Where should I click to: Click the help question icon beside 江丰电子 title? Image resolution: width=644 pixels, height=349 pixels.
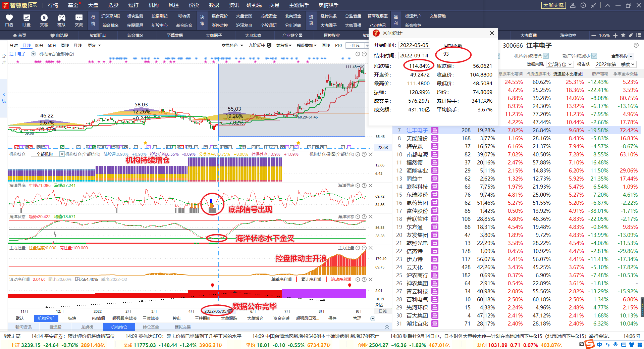click(636, 45)
